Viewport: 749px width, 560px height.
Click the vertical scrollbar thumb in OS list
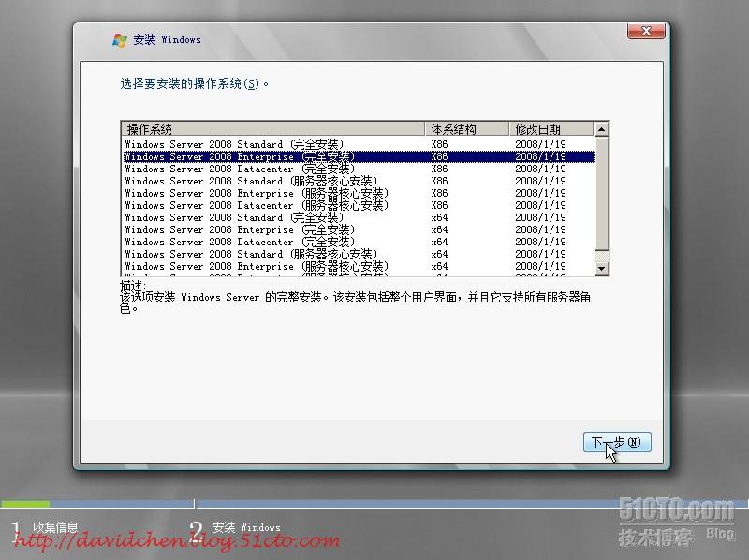pyautogui.click(x=601, y=194)
